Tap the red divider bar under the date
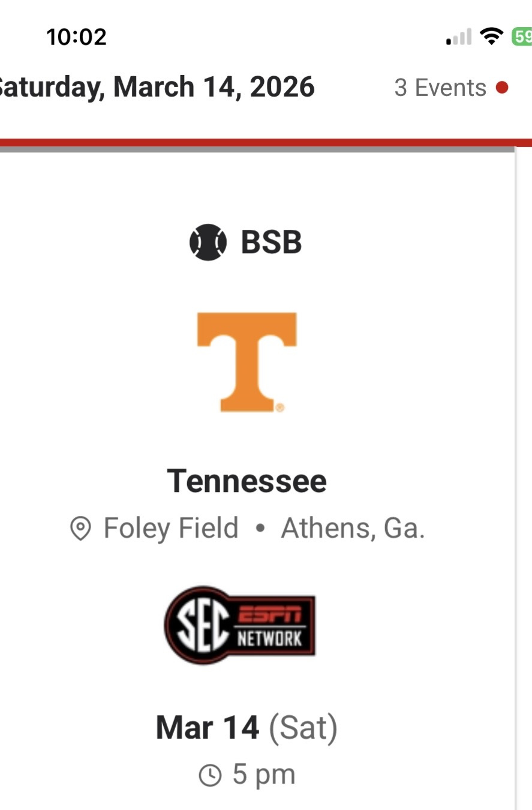This screenshot has height=810, width=532. point(266,143)
